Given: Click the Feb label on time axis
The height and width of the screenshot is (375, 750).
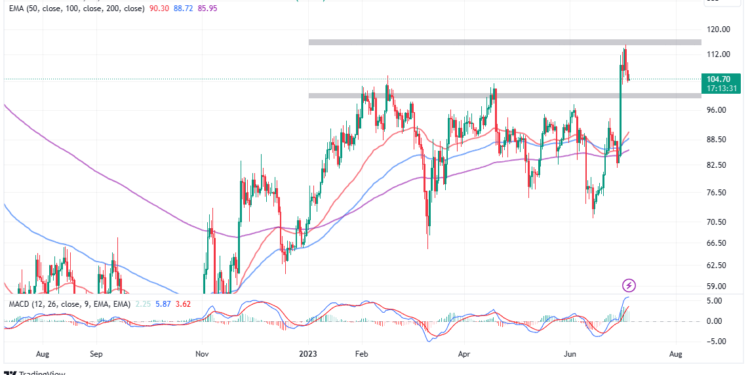Looking at the screenshot, I should [x=362, y=355].
